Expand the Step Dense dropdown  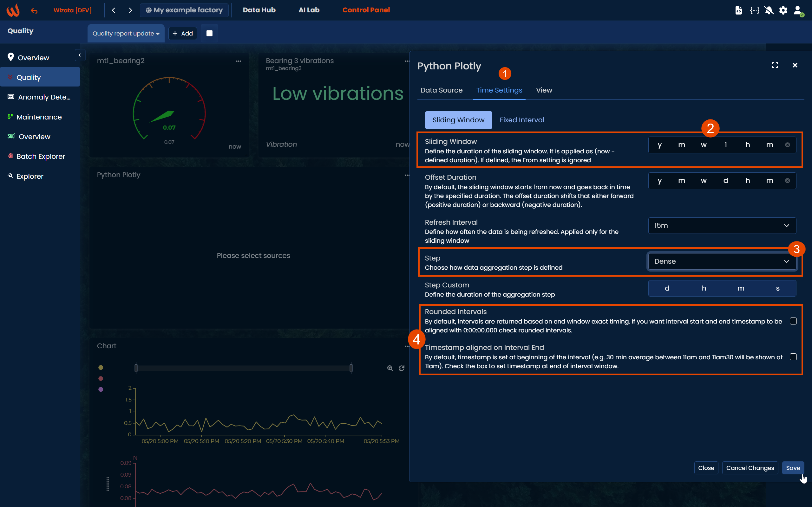pyautogui.click(x=722, y=261)
